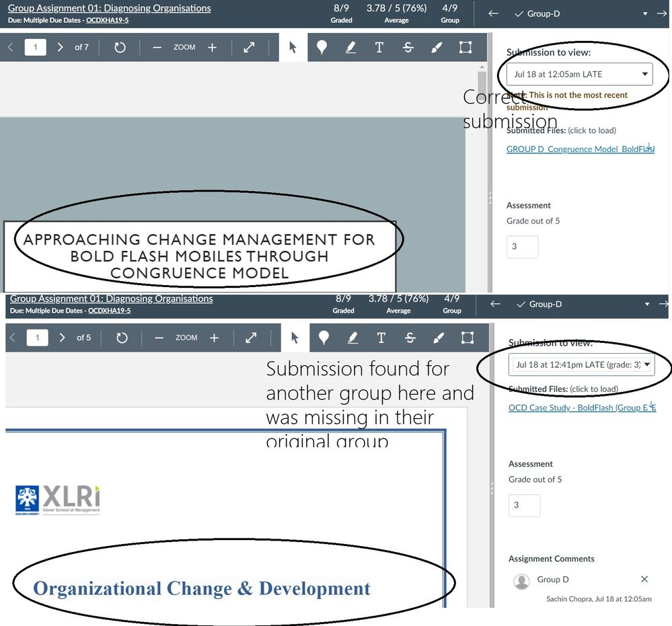
Task: Select the point annotation pin in the 7-page viewer
Action: tap(322, 48)
